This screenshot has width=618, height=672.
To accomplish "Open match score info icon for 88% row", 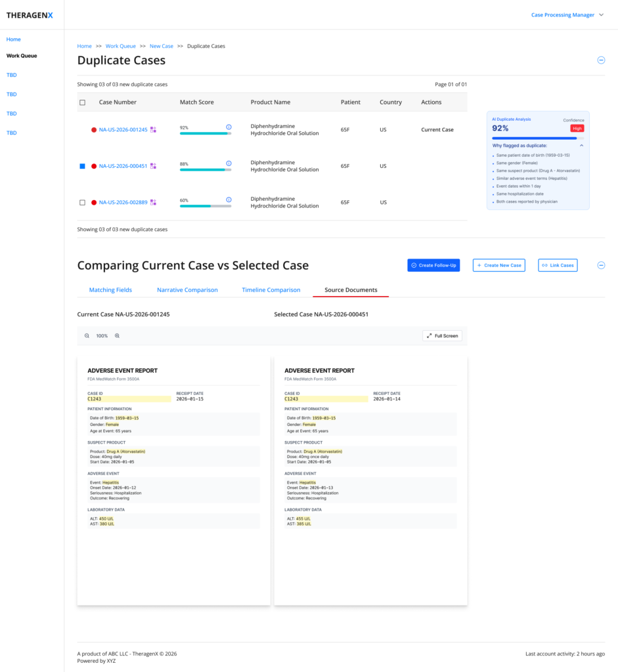I will pos(229,163).
